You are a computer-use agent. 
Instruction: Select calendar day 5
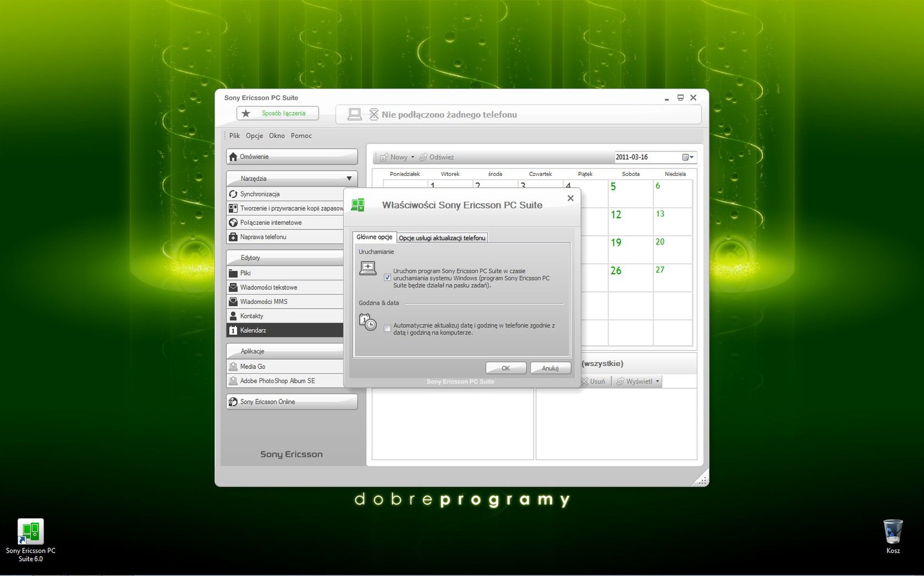[630, 193]
